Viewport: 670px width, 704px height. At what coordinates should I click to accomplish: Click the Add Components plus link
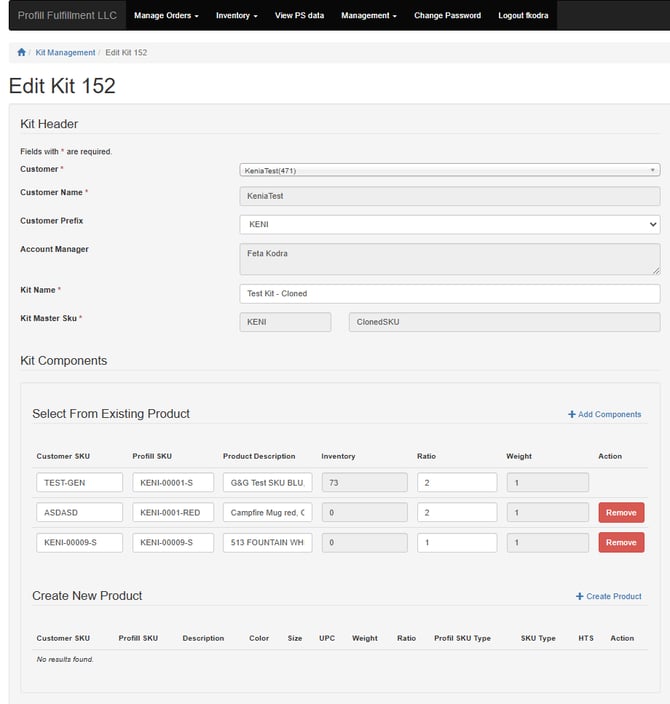pos(605,414)
